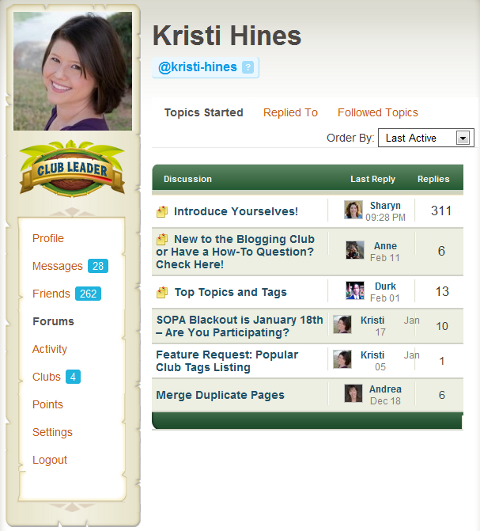Click the 13 replies count
Screen dimensions: 480x531
pos(442,292)
